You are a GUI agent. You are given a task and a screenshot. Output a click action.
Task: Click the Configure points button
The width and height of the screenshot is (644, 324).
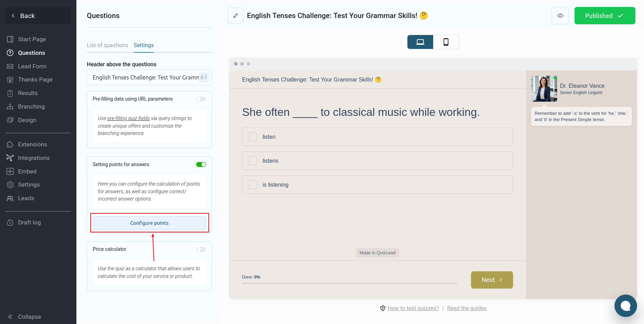pos(149,223)
